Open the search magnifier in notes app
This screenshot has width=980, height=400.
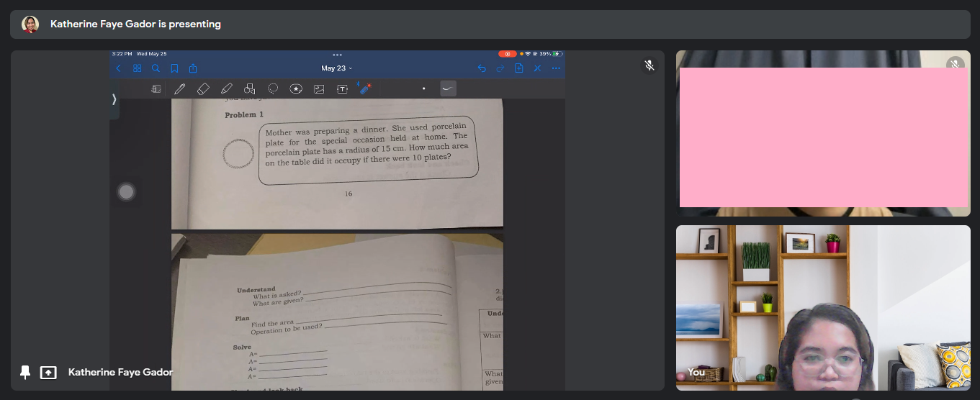156,68
